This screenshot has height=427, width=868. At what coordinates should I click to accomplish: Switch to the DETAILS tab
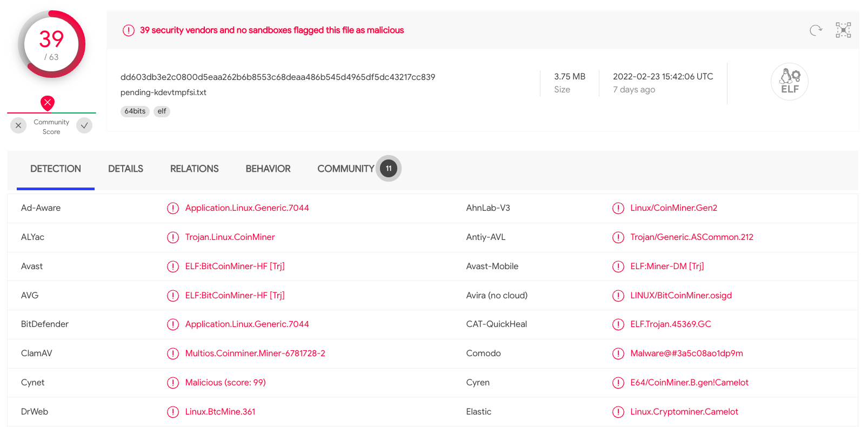[125, 169]
